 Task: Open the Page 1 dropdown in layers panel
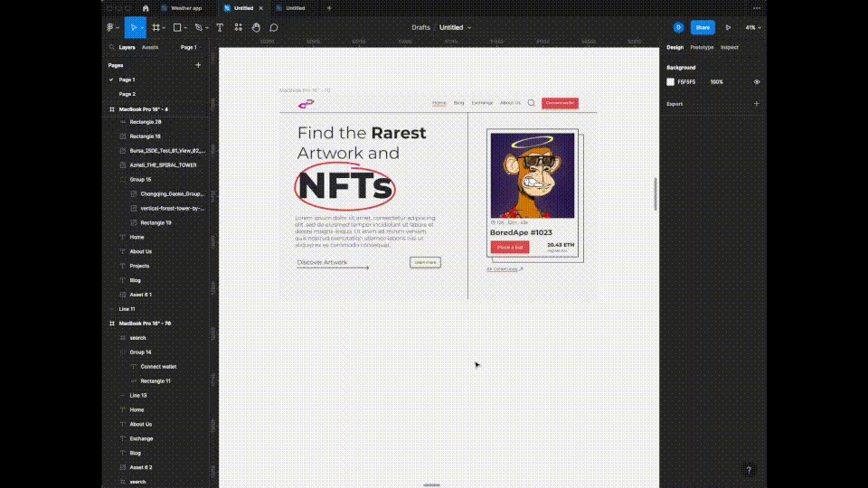point(189,47)
